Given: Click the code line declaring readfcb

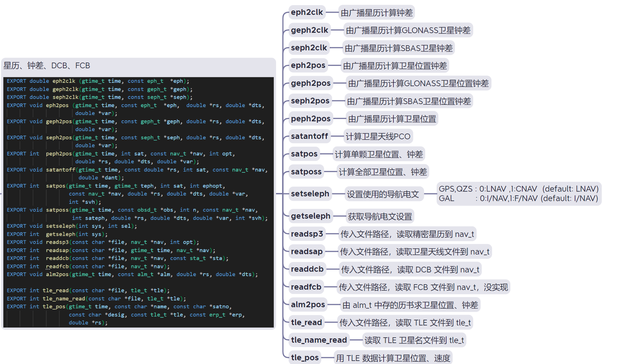Looking at the screenshot, I should click(x=88, y=267).
